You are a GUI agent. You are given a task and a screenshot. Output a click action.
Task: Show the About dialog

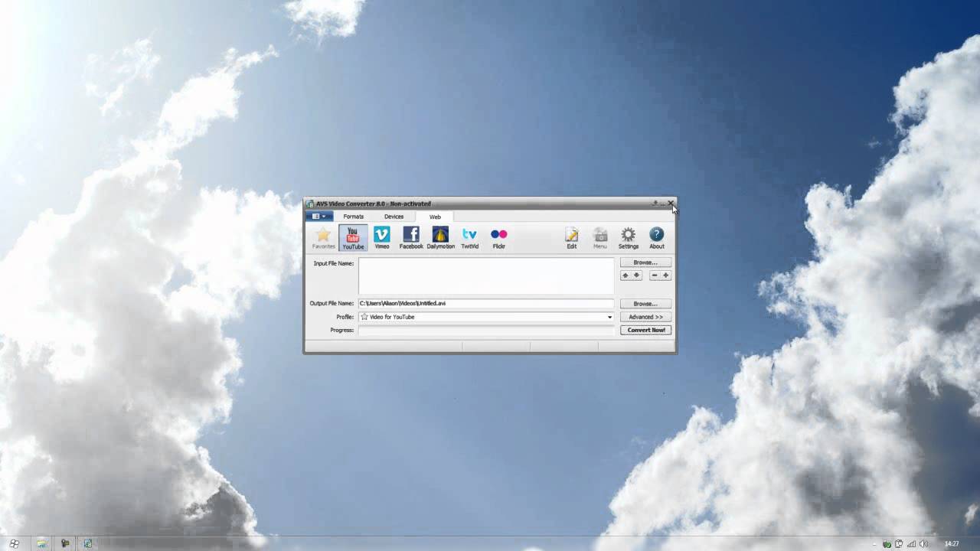pyautogui.click(x=657, y=237)
